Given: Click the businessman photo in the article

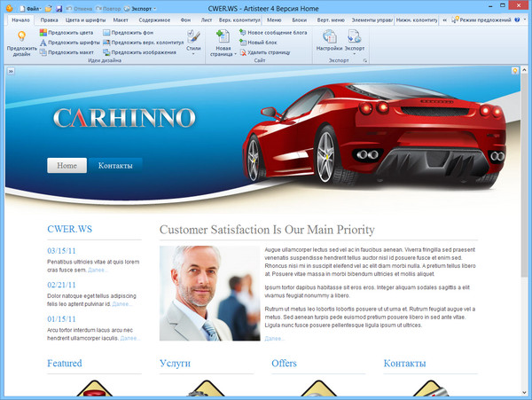Looking at the screenshot, I should pos(207,294).
